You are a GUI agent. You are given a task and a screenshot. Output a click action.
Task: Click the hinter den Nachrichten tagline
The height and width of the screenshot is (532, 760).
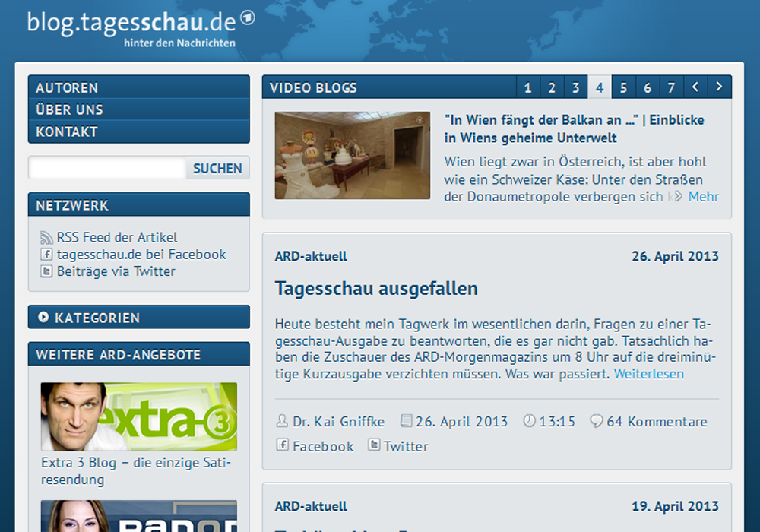(179, 43)
